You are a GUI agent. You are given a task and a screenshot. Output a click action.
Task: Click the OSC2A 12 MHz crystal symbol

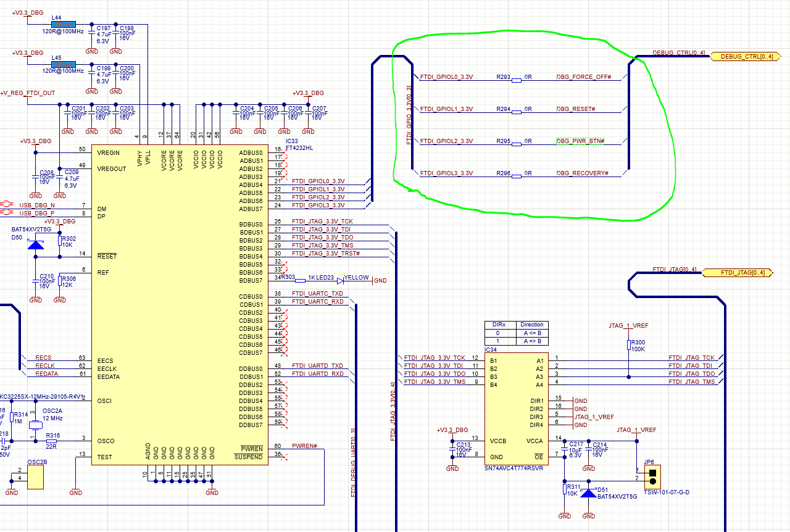point(36,425)
